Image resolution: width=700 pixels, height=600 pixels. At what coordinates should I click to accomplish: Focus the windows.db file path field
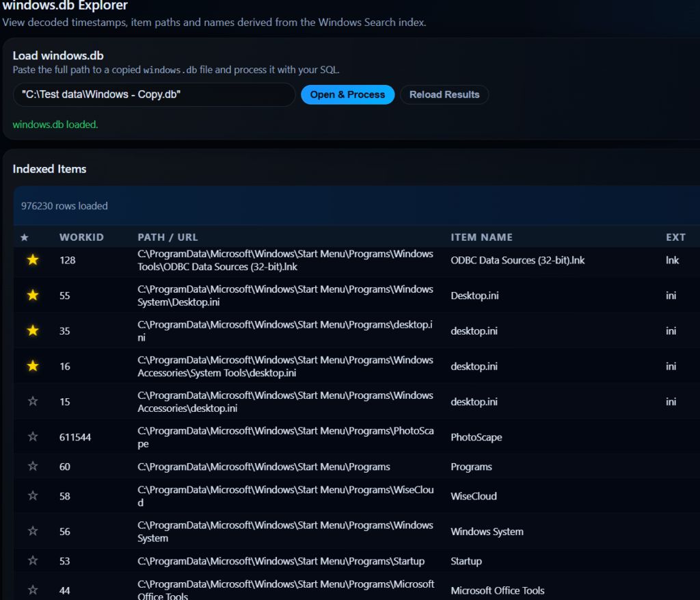click(154, 95)
